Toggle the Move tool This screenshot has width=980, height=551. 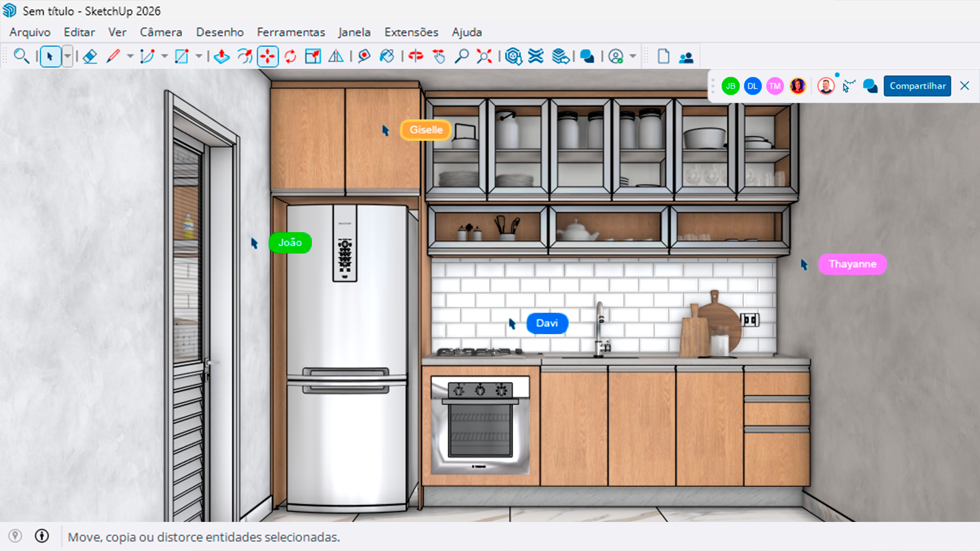pos(267,56)
